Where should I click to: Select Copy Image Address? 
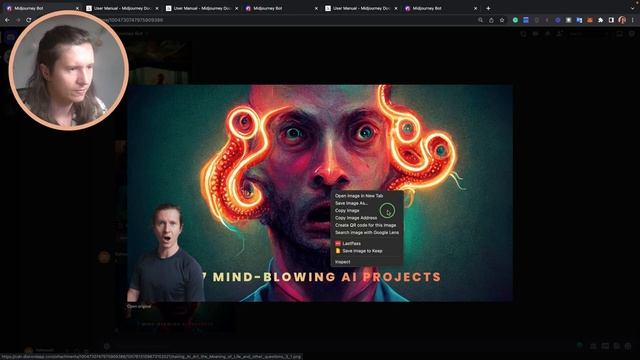click(x=356, y=218)
